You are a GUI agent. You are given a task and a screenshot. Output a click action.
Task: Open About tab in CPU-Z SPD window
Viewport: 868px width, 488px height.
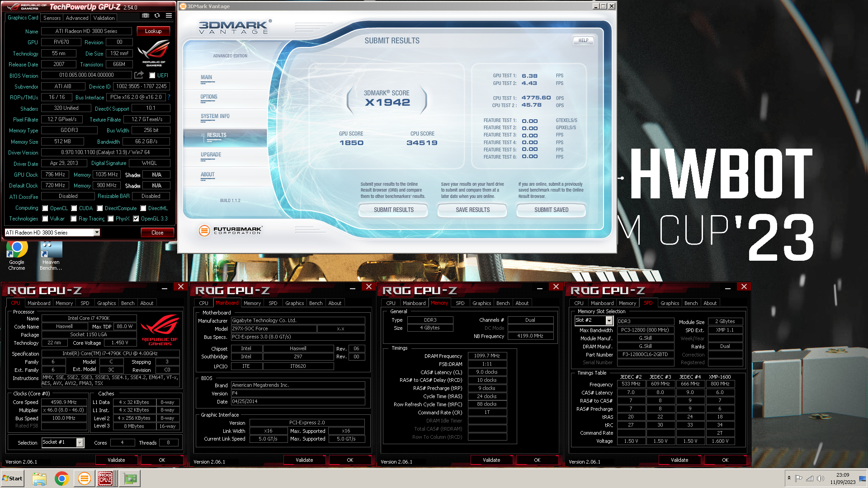click(x=710, y=303)
